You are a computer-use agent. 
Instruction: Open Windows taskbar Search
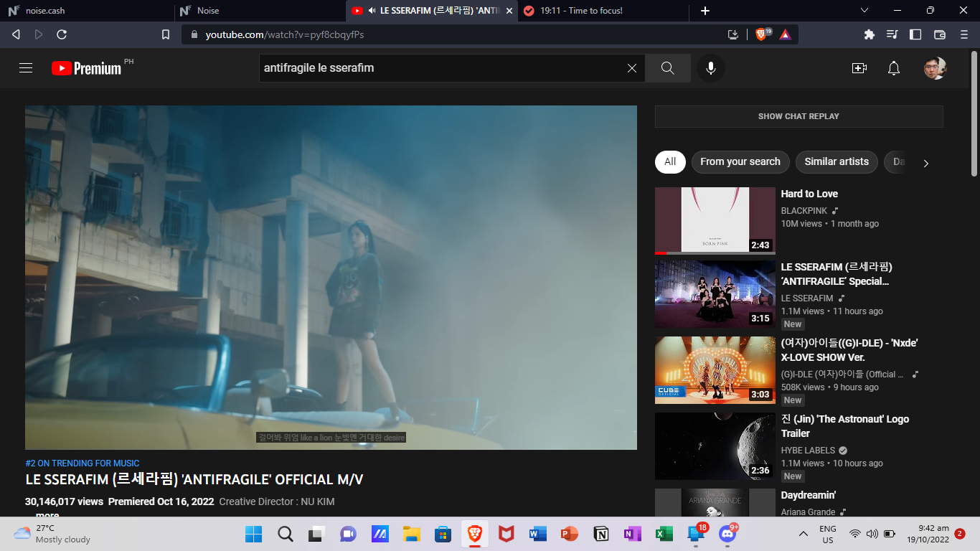285,534
